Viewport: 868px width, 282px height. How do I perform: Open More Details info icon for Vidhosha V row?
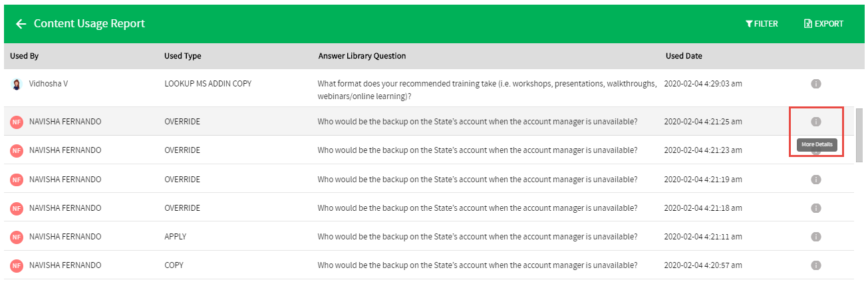[x=816, y=84]
